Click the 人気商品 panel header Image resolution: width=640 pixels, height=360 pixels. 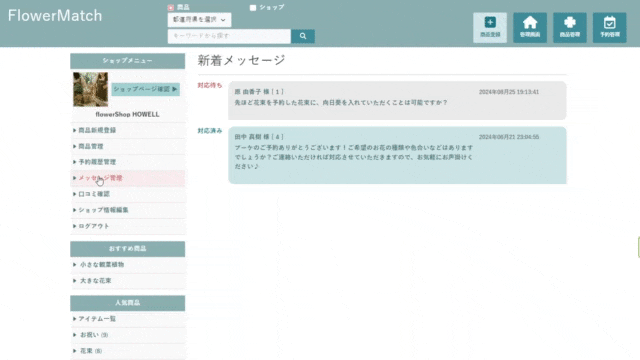(x=127, y=303)
